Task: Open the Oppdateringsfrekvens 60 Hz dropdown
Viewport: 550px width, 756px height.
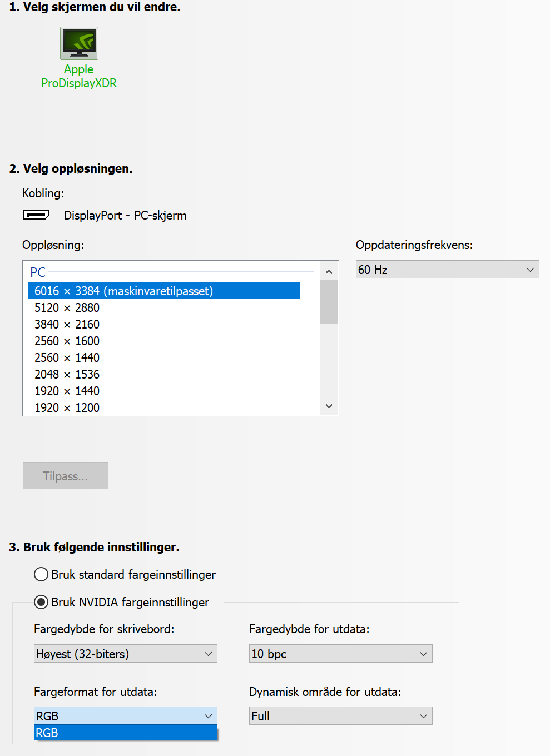Action: point(447,270)
